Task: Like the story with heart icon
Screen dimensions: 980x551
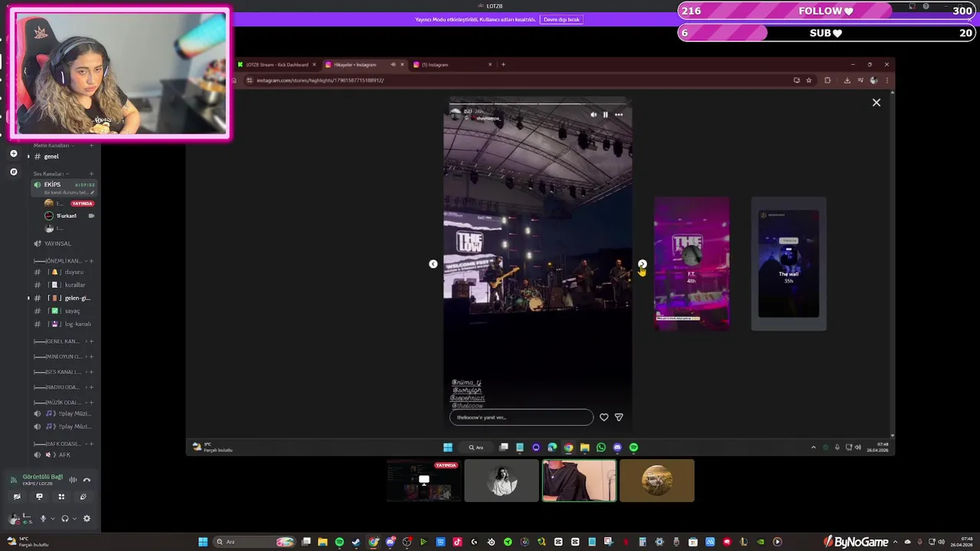Action: (604, 417)
